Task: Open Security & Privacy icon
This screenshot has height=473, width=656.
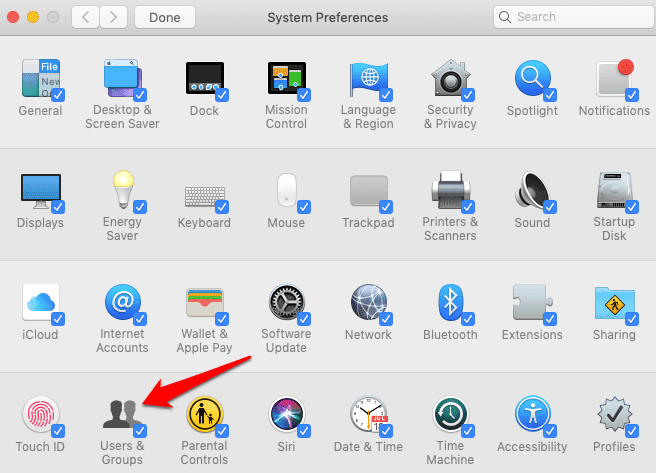Action: tap(451, 78)
